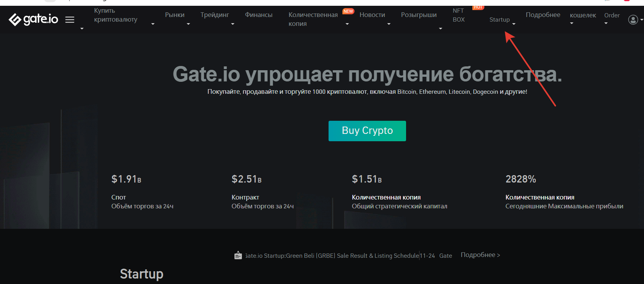This screenshot has width=644, height=284.
Task: Click the gate.io logo
Action: tap(34, 19)
